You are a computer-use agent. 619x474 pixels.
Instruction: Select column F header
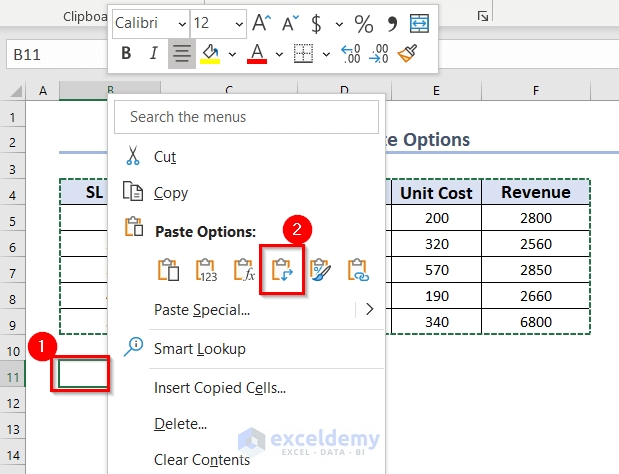coord(536,91)
